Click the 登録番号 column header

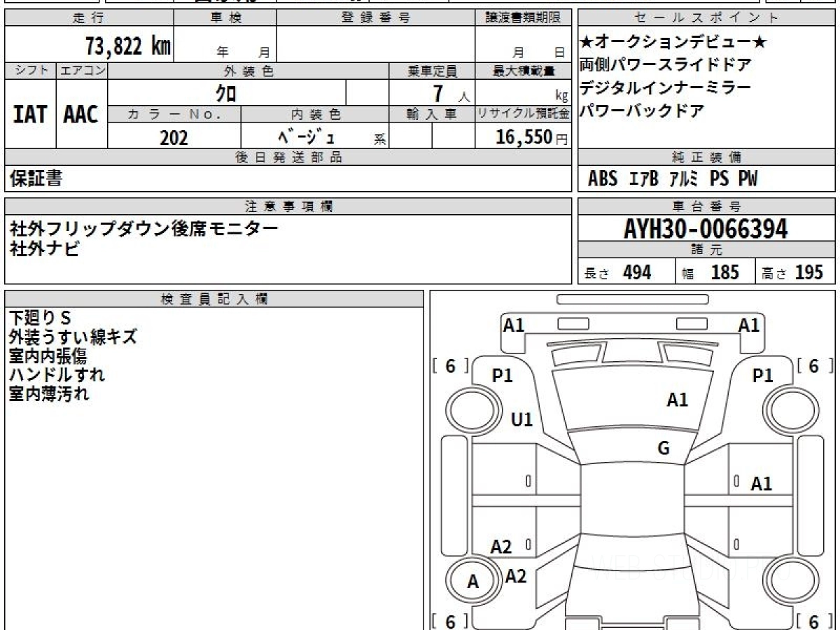pyautogui.click(x=376, y=18)
